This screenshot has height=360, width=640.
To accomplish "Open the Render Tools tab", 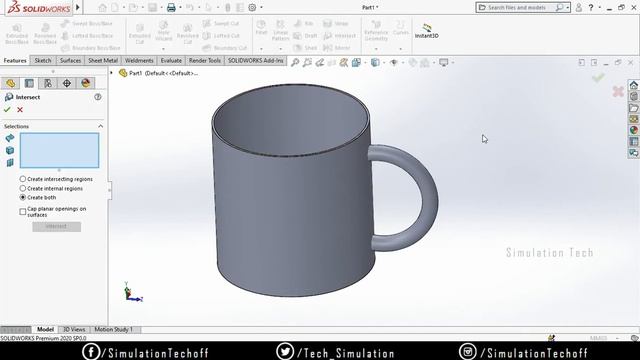I will coord(204,60).
